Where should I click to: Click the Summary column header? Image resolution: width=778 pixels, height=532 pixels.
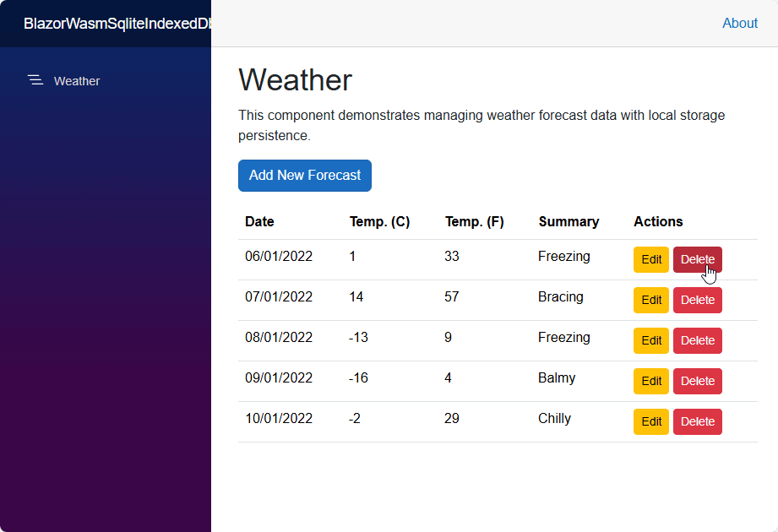pos(569,222)
